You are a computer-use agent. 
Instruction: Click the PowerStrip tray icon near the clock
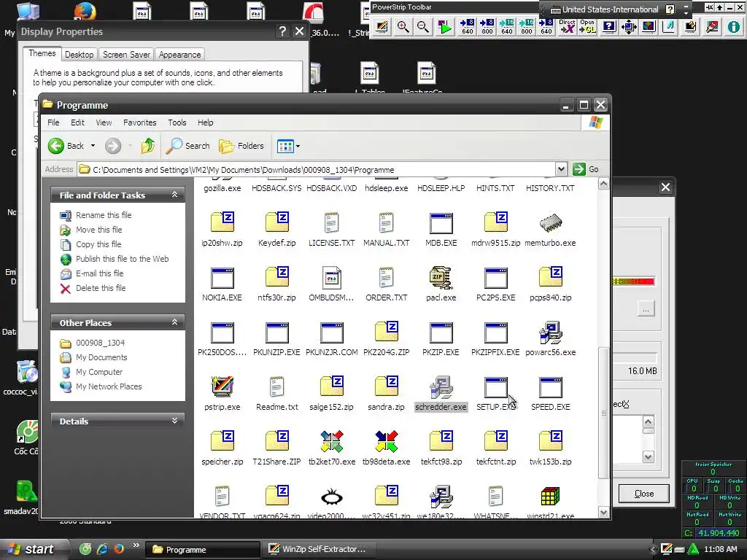tap(667, 549)
